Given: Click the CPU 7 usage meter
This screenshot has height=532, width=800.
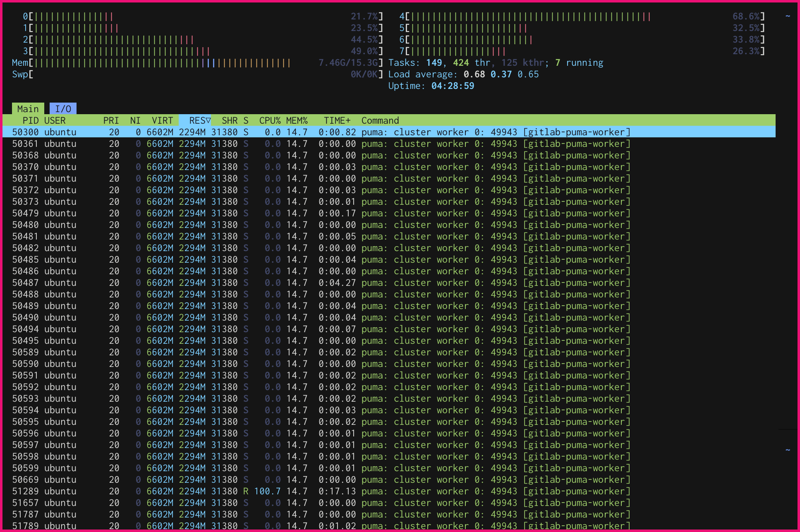Looking at the screenshot, I should click(x=582, y=51).
